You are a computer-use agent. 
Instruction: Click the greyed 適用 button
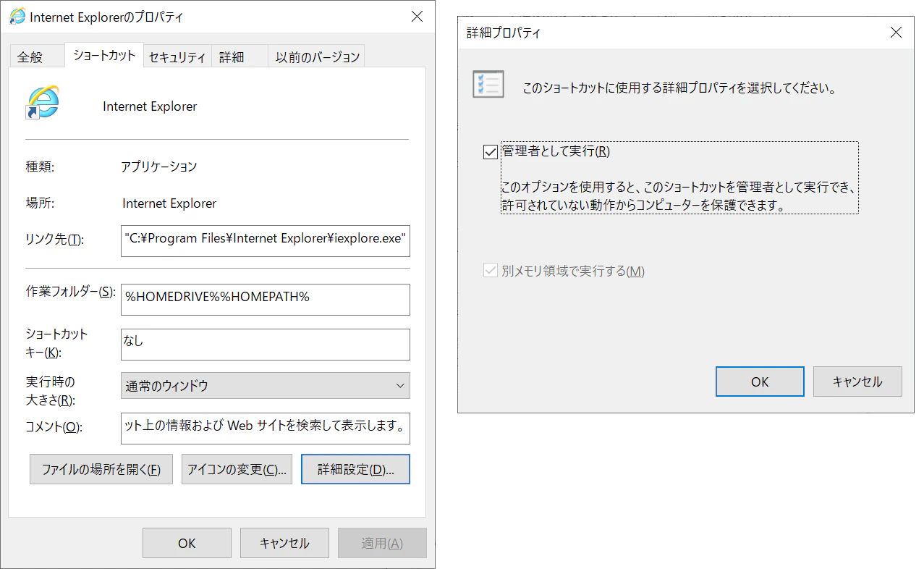382,543
